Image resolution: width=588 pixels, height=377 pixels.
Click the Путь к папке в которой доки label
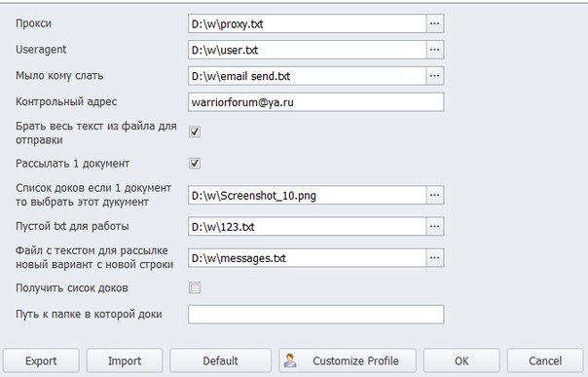point(89,314)
